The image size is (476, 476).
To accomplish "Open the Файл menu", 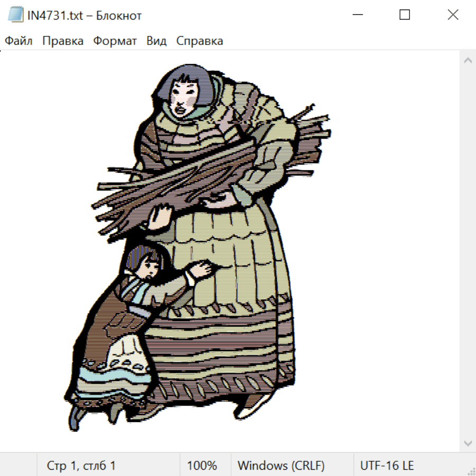I will coord(19,41).
